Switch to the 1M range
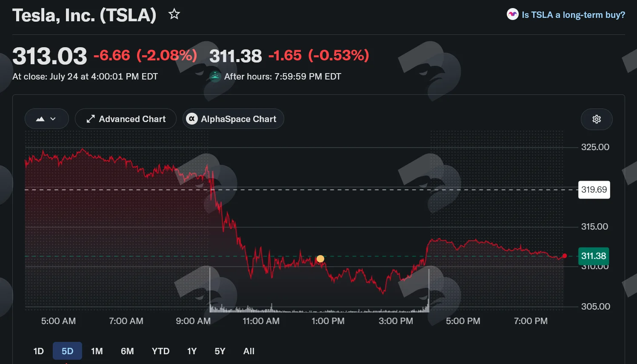The height and width of the screenshot is (364, 637). [x=97, y=351]
